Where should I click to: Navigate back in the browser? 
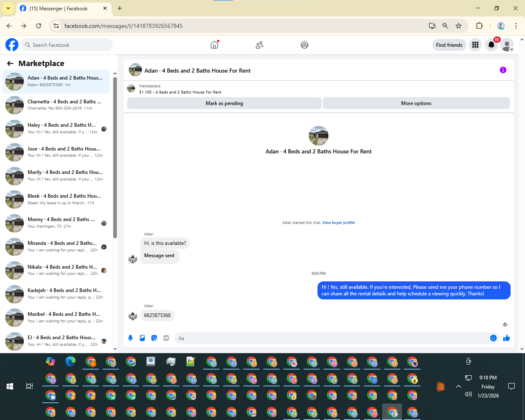click(x=9, y=26)
